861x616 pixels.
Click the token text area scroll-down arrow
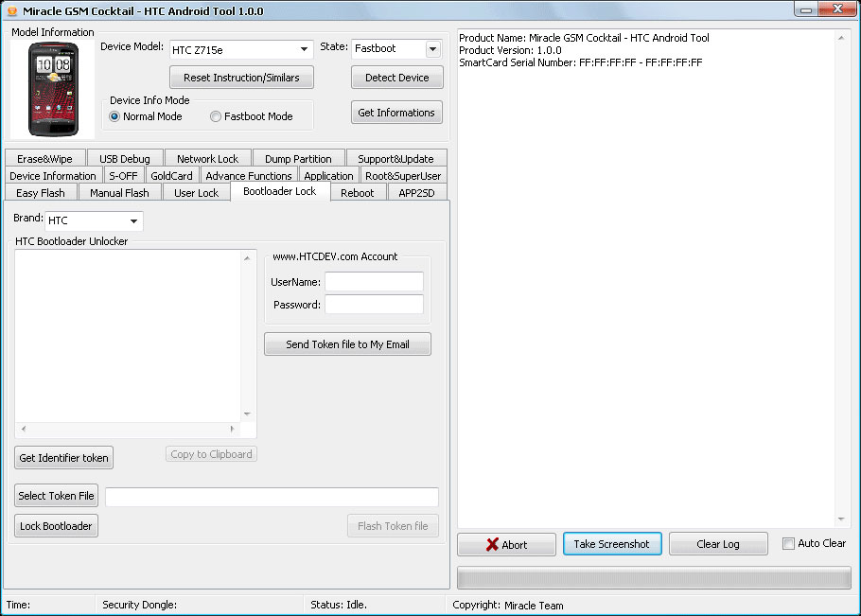click(247, 414)
